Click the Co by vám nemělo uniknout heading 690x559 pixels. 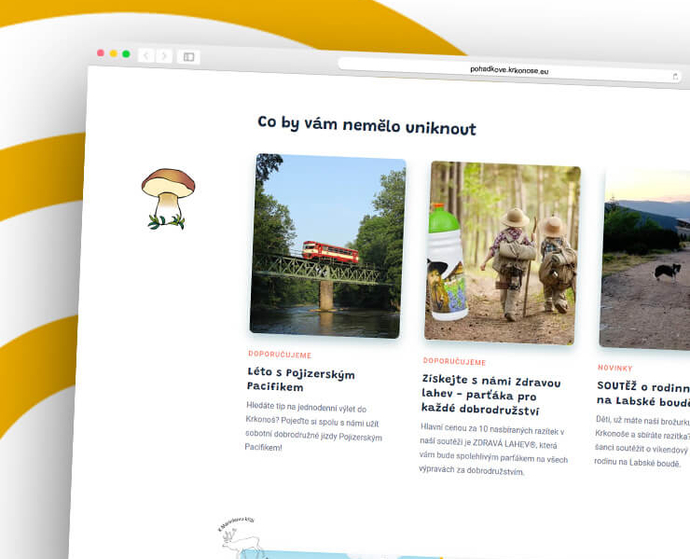point(366,127)
